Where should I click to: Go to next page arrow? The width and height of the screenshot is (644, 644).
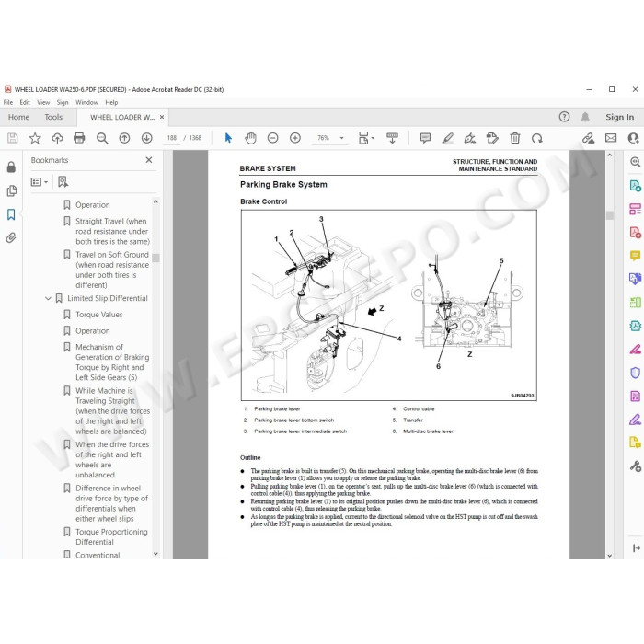146,138
